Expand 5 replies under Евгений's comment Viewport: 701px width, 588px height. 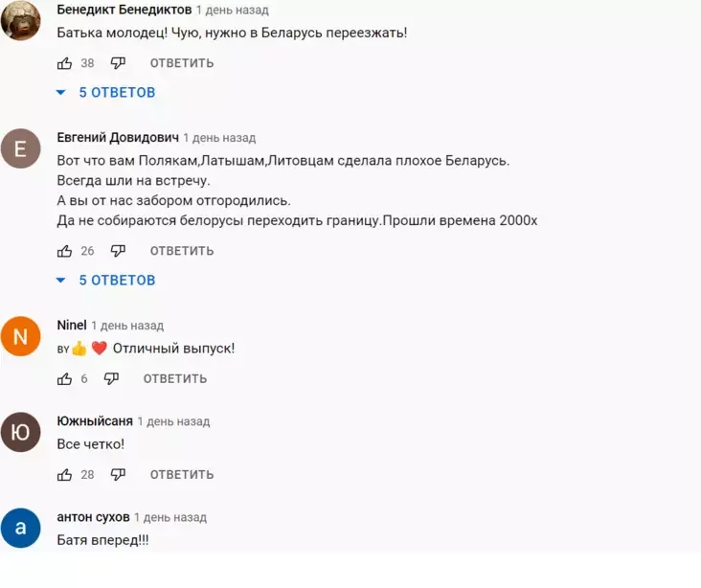tap(106, 281)
